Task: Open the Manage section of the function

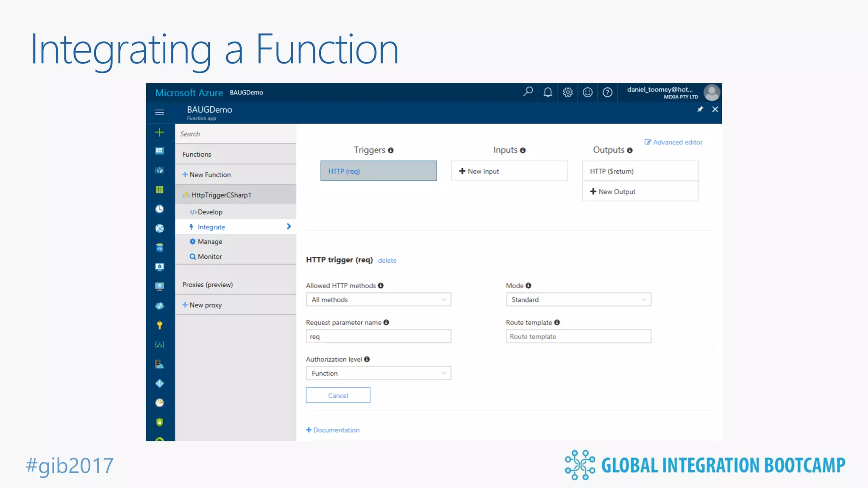Action: tap(210, 241)
